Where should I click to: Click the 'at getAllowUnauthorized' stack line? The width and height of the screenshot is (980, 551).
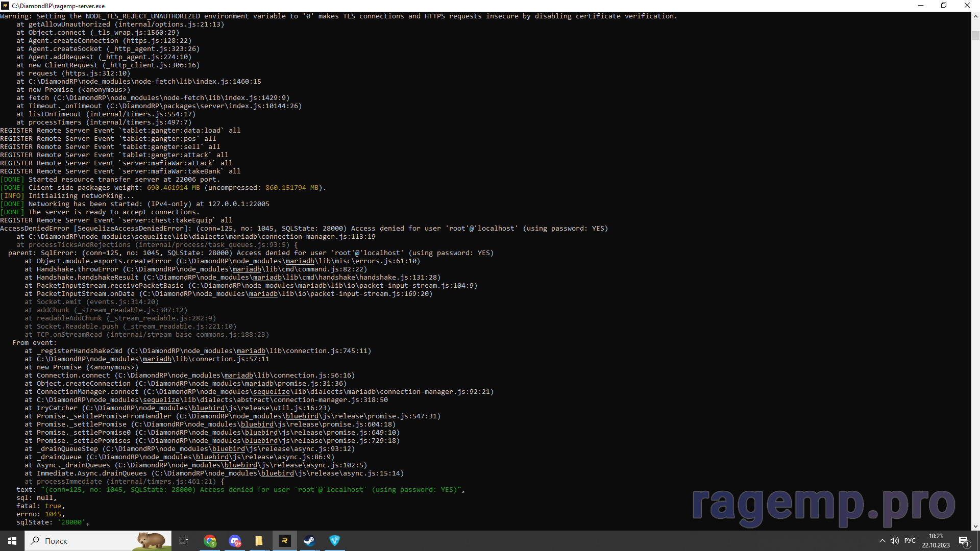tap(120, 24)
